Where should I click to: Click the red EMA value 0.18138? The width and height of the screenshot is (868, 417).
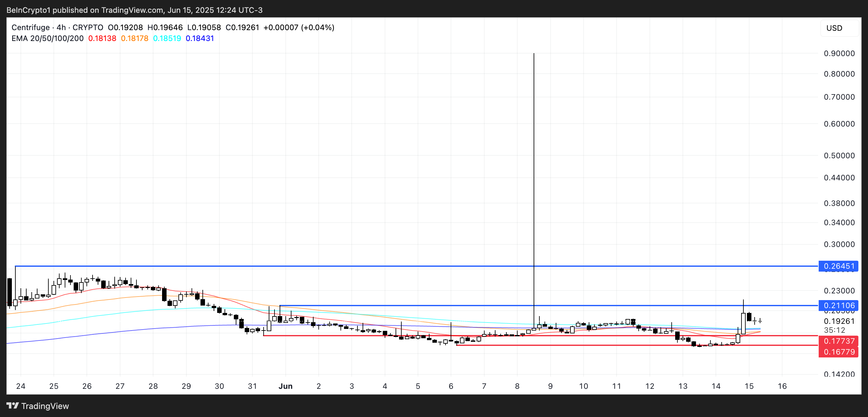[x=102, y=38]
